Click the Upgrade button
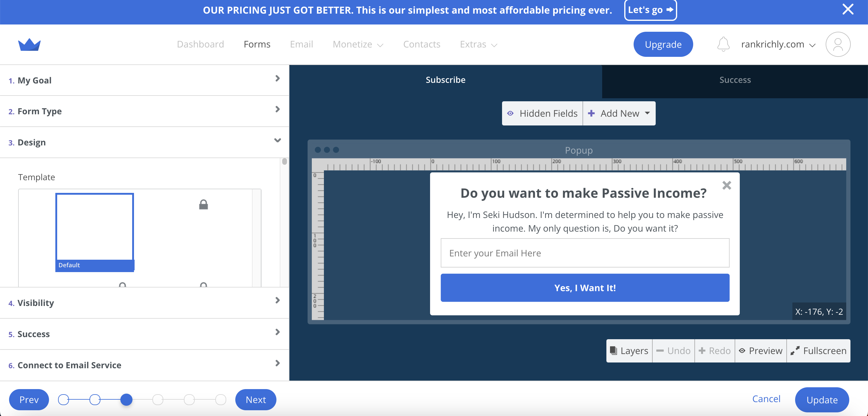Screen dimensions: 868x416 coord(663,44)
